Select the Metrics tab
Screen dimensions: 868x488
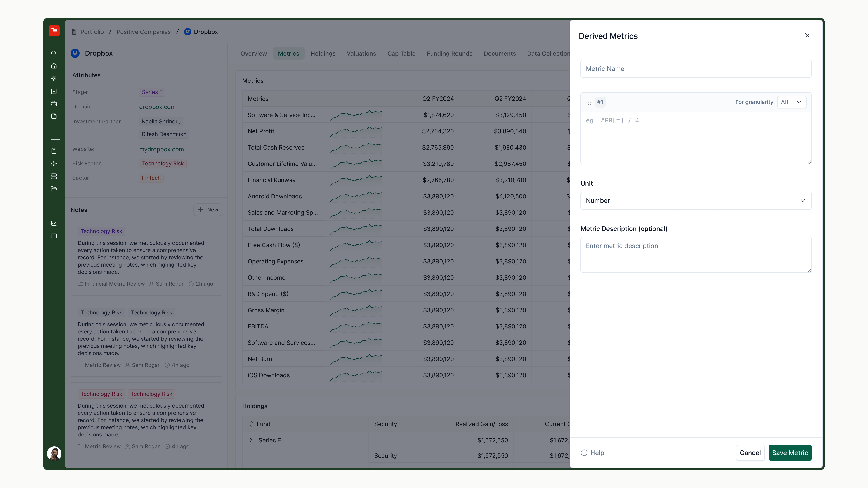[x=288, y=54]
